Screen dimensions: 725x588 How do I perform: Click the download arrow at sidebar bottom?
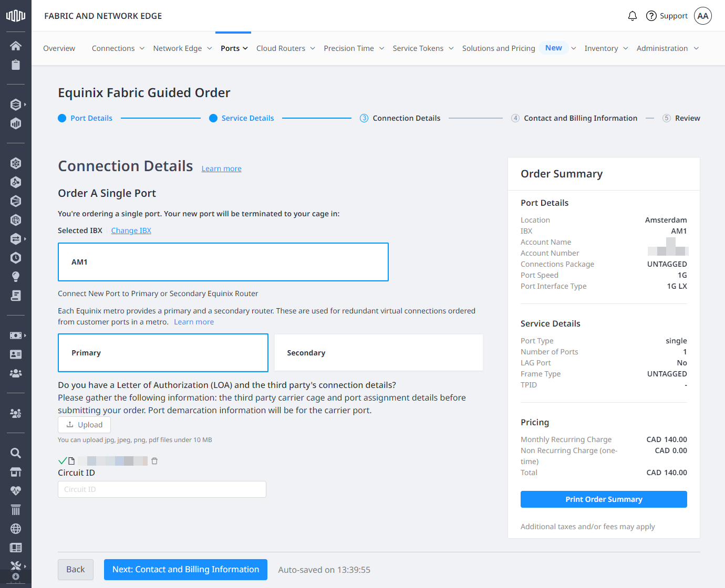tap(16, 576)
